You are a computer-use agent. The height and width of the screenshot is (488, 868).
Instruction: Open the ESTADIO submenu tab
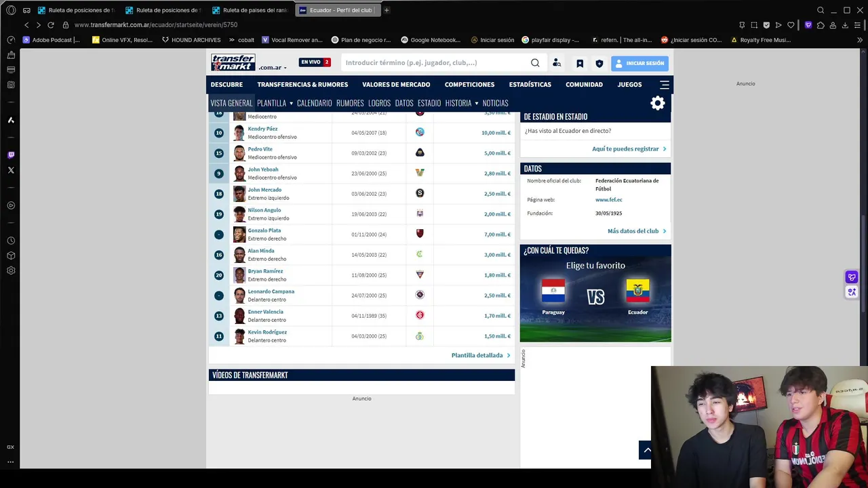click(x=429, y=103)
